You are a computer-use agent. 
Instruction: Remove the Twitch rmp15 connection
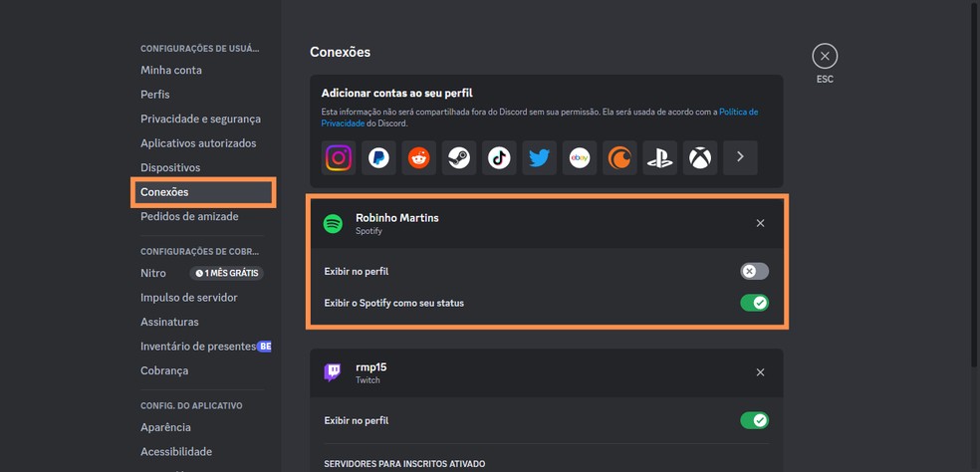point(760,372)
